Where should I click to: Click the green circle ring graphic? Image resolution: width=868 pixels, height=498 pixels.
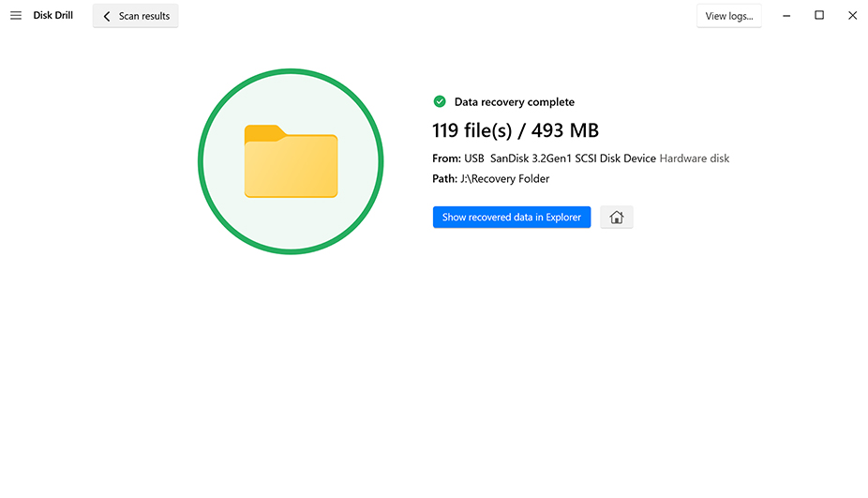(291, 72)
